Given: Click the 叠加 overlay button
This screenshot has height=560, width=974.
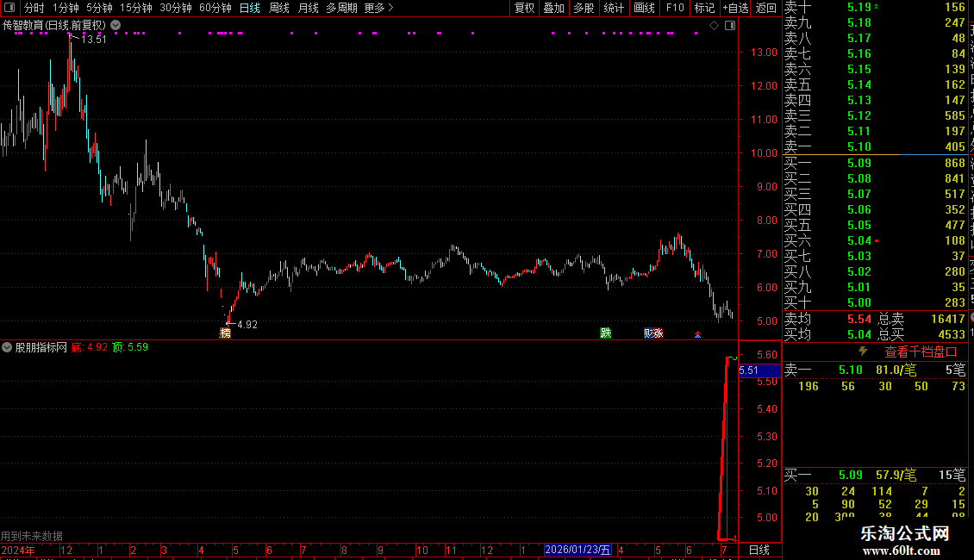Looking at the screenshot, I should click(554, 8).
